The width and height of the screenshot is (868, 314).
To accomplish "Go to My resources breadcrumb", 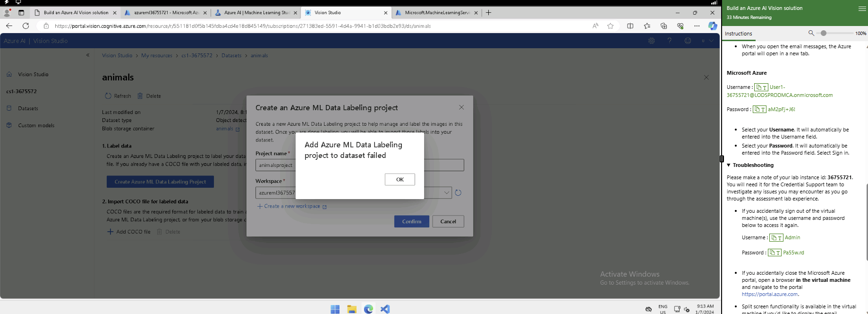I will (x=157, y=55).
